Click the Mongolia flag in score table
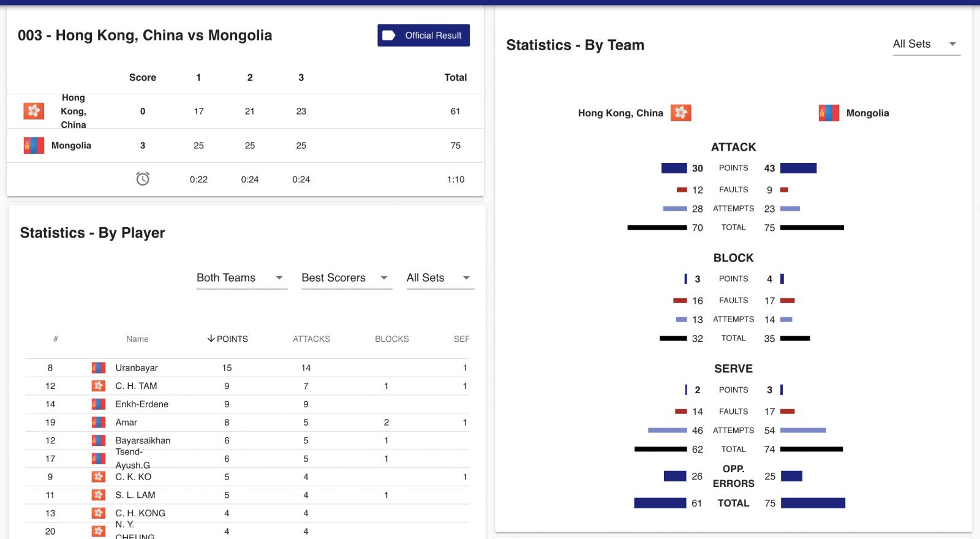 pyautogui.click(x=34, y=145)
